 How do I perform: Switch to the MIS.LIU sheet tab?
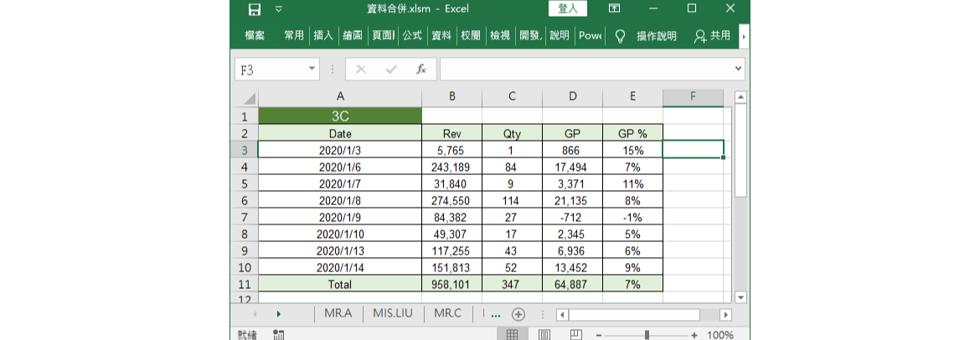[x=393, y=314]
